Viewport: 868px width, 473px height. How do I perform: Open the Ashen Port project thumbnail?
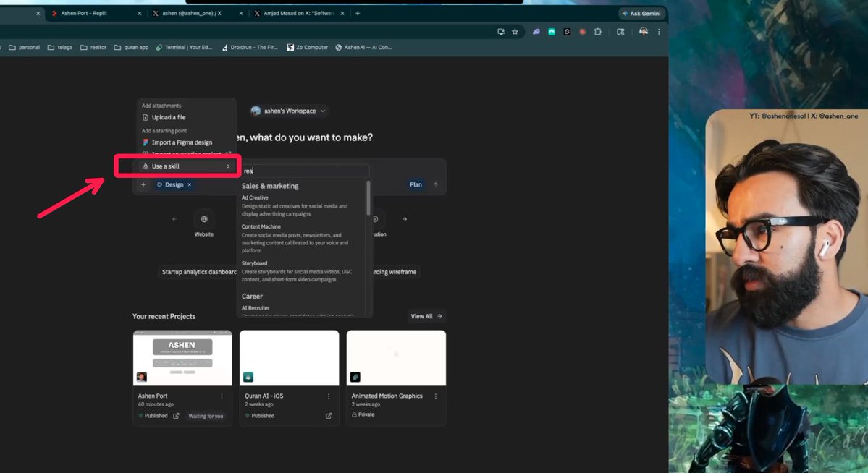click(x=182, y=358)
